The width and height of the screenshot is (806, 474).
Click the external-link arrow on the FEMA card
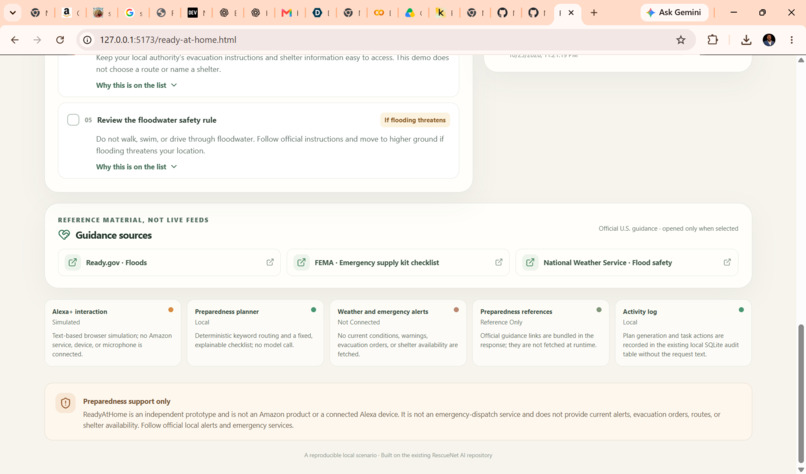point(499,262)
